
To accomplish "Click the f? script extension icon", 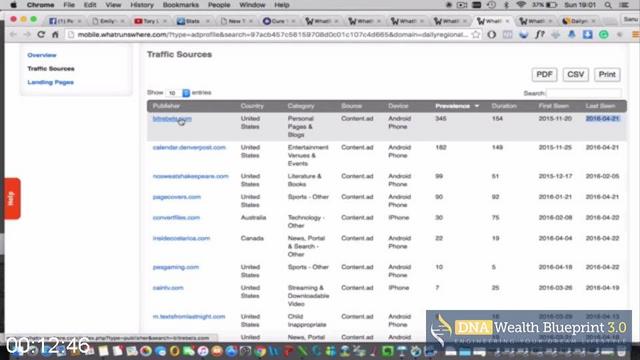I will [x=540, y=35].
